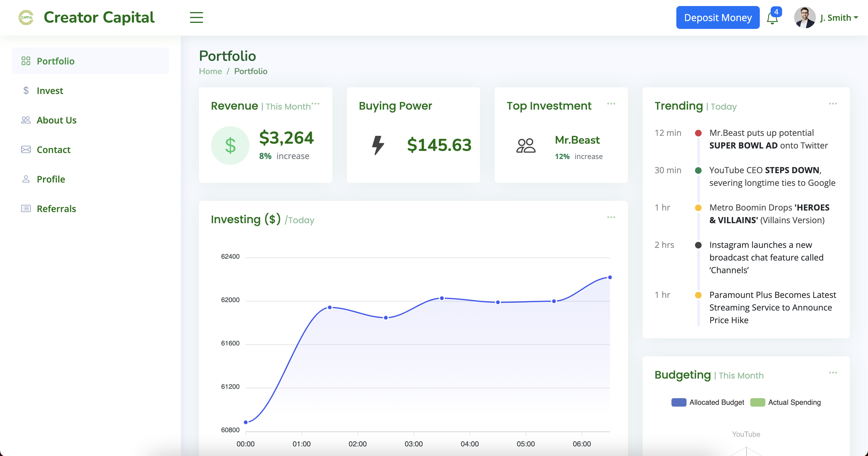Open the Investing chart three-dot menu
The width and height of the screenshot is (868, 456).
(x=611, y=217)
